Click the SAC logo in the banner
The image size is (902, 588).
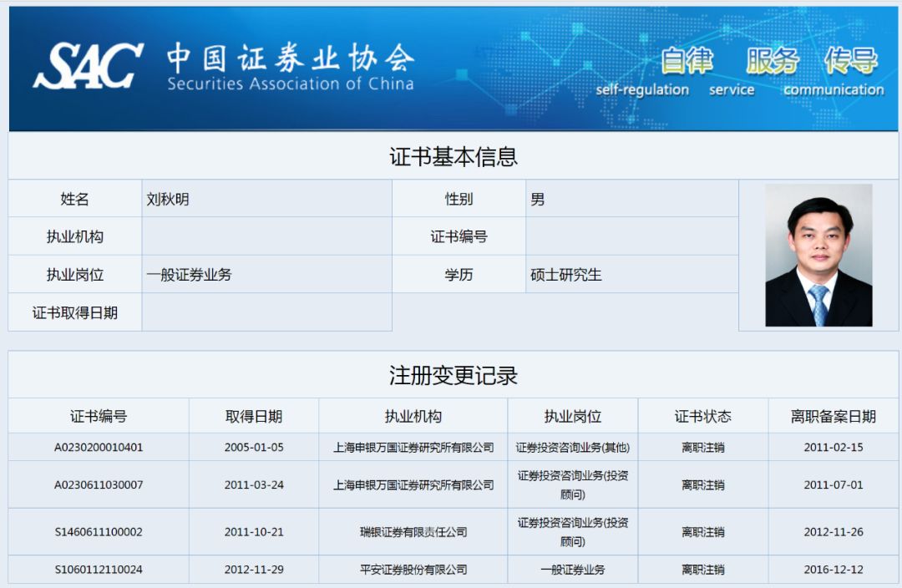(87, 67)
